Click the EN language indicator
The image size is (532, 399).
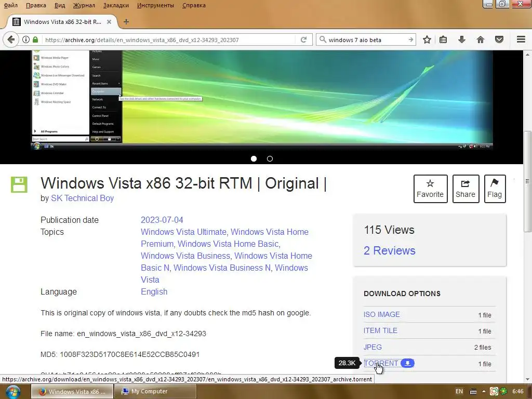tap(459, 392)
